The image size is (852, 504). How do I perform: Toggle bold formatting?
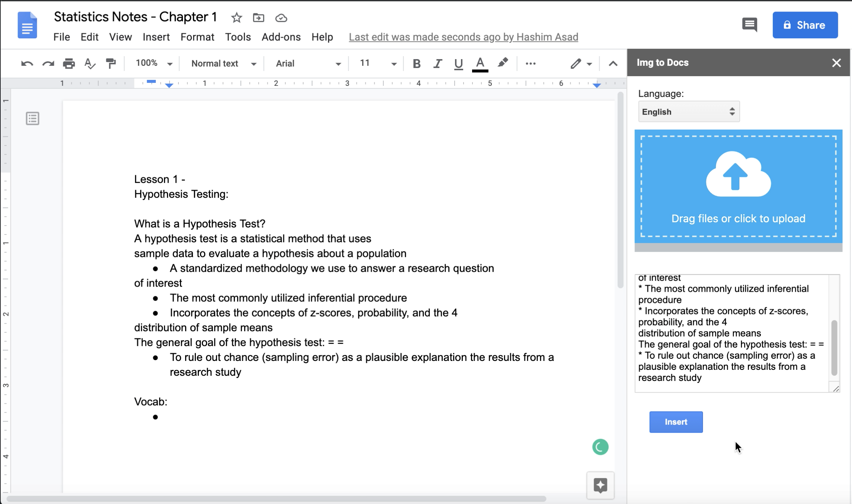tap(417, 64)
